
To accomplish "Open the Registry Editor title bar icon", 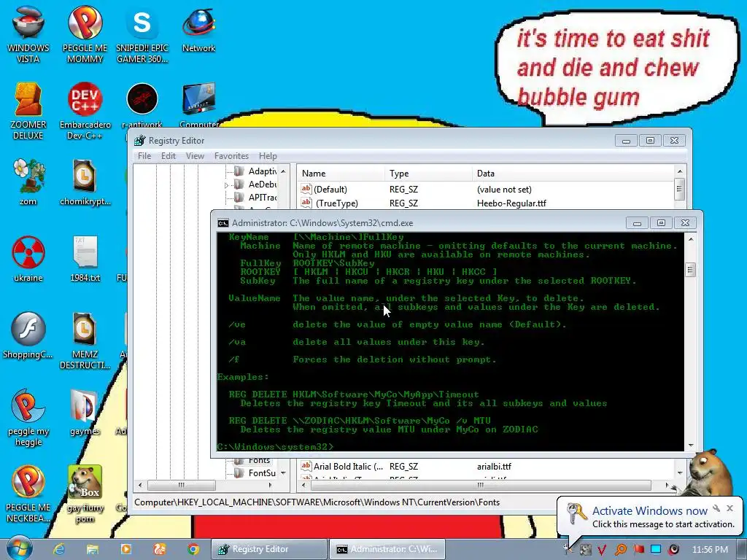I will pos(139,141).
